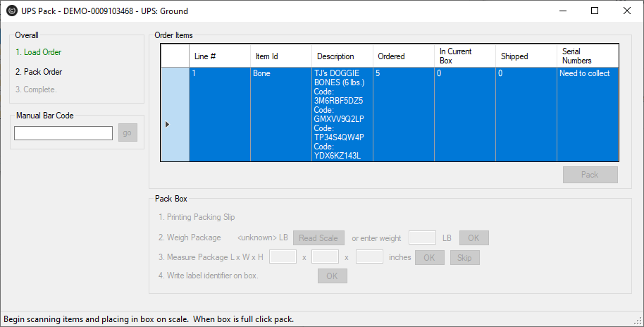The height and width of the screenshot is (327, 644).
Task: Click OK next to the weight LB field
Action: [x=474, y=238]
